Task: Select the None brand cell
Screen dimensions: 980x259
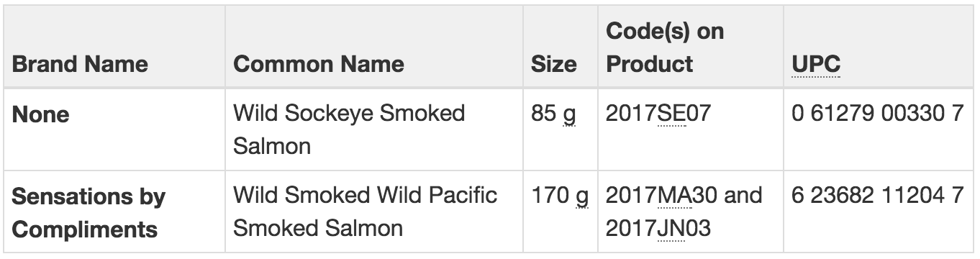Action: click(x=41, y=114)
